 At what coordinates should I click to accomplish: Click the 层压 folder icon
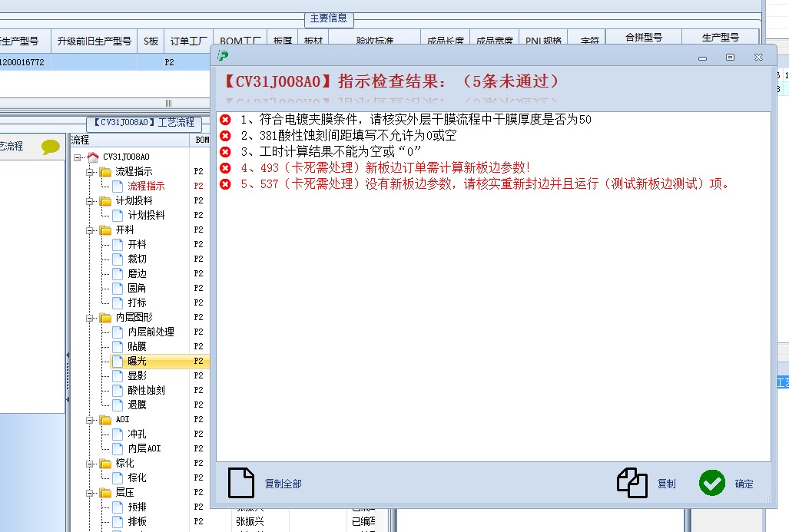105,492
